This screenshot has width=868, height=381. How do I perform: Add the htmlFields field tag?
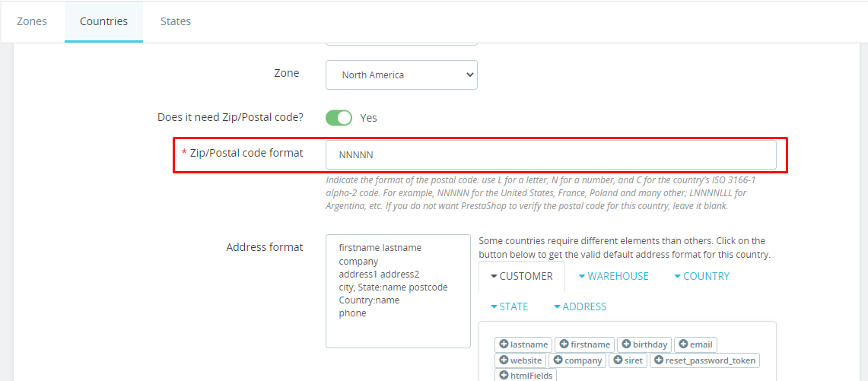[x=525, y=376]
